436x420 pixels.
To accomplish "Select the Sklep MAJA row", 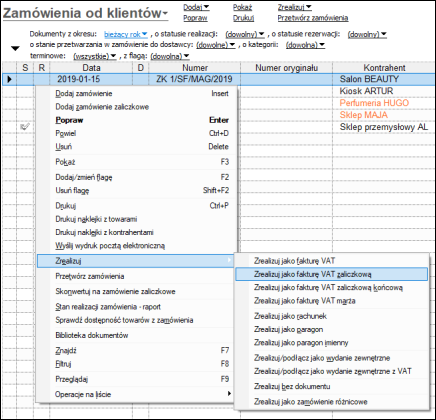I will point(363,115).
